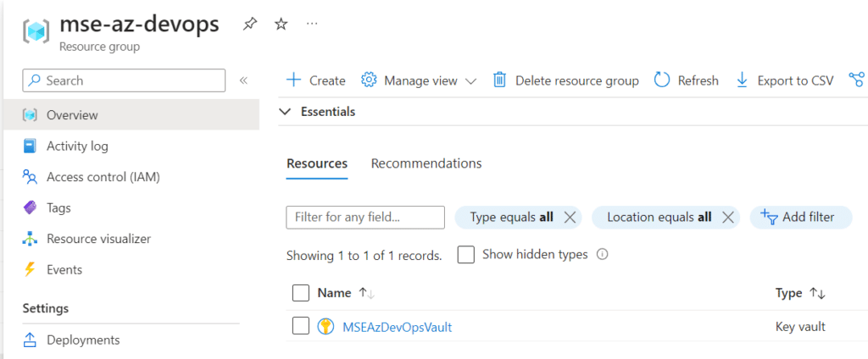Click the Refresh circular arrow icon
The height and width of the screenshot is (359, 868).
point(662,80)
